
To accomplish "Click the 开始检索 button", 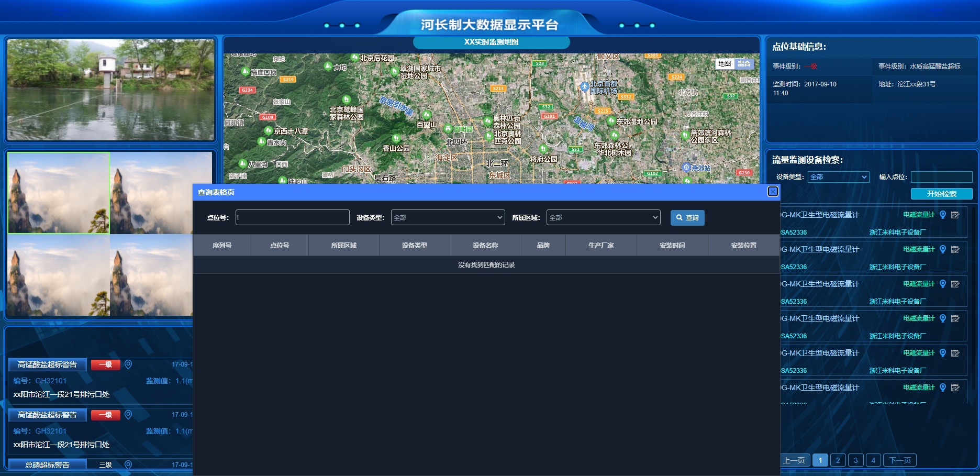I will 942,194.
